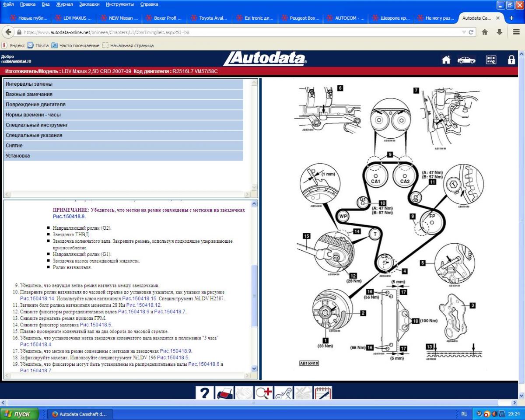Switch to the NEW Nissan tab

tap(119, 18)
